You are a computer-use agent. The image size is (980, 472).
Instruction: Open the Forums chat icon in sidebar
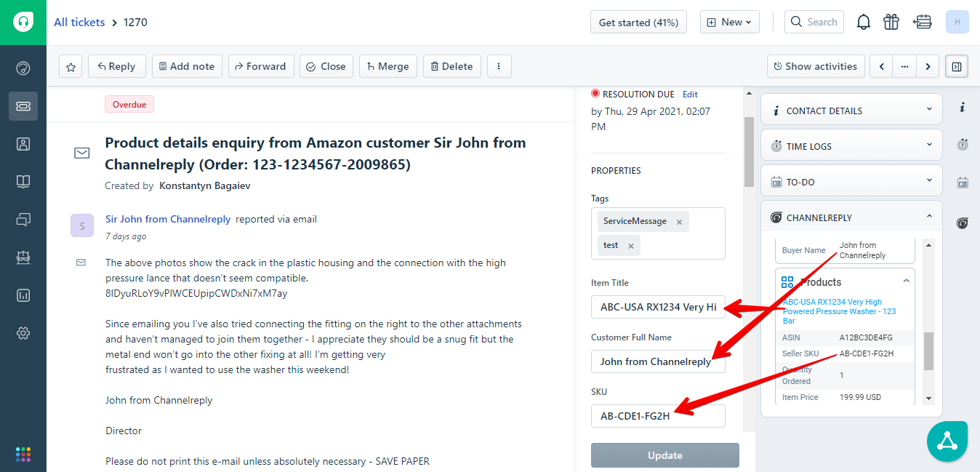tap(23, 220)
